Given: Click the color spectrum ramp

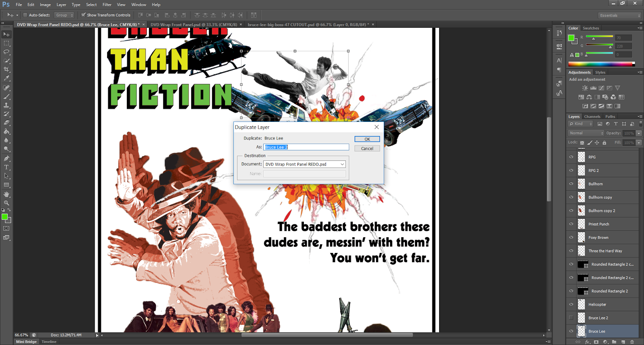Looking at the screenshot, I should [601, 64].
